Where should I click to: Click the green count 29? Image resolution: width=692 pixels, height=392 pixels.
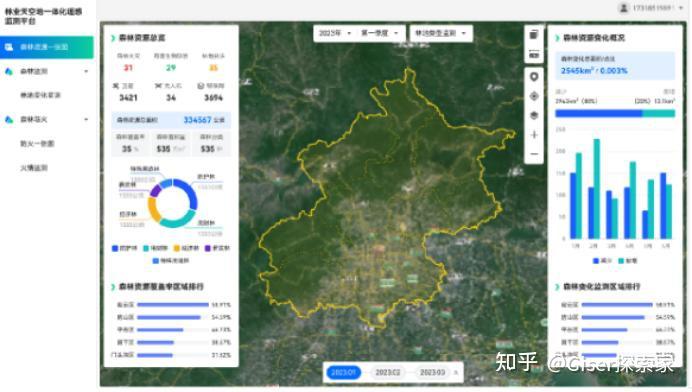[x=171, y=68]
